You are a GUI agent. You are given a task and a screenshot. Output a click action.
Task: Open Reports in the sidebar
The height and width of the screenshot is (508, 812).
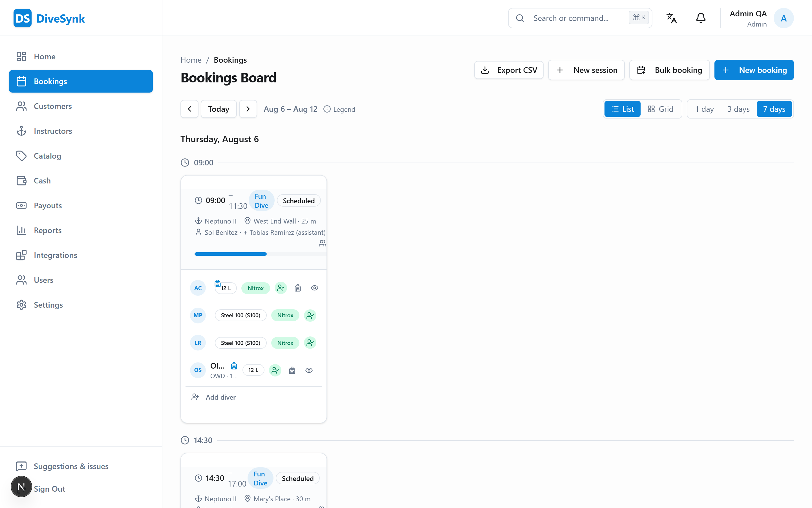click(x=81, y=231)
